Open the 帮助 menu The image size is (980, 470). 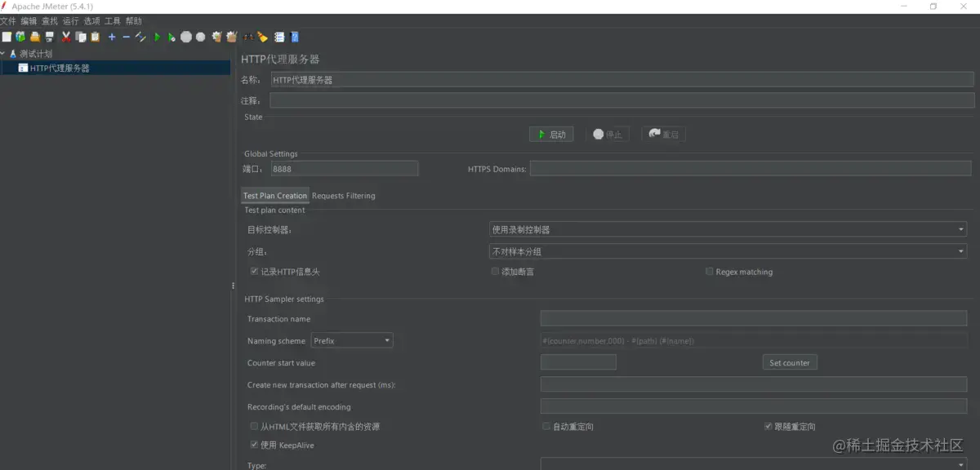point(134,21)
